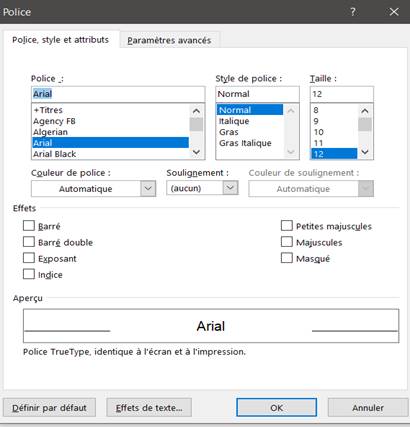Click the font list scroll up arrow
The image size is (410, 427).
tap(196, 111)
